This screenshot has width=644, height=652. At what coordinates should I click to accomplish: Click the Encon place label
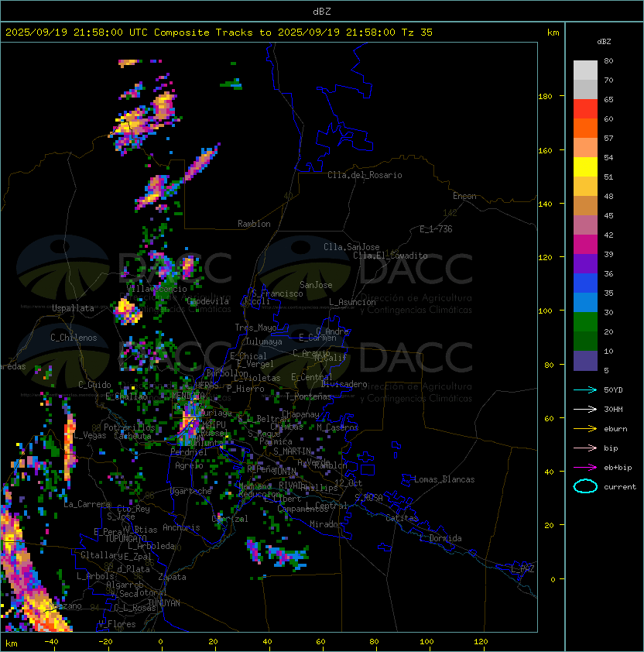464,196
